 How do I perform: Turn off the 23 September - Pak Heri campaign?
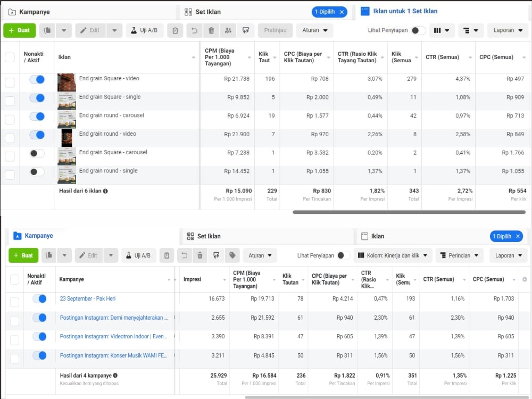[x=39, y=299]
